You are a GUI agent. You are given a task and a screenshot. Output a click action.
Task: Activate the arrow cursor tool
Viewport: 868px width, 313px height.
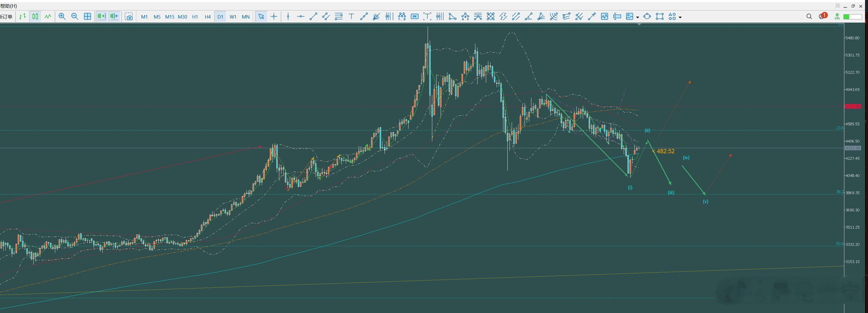coord(261,16)
